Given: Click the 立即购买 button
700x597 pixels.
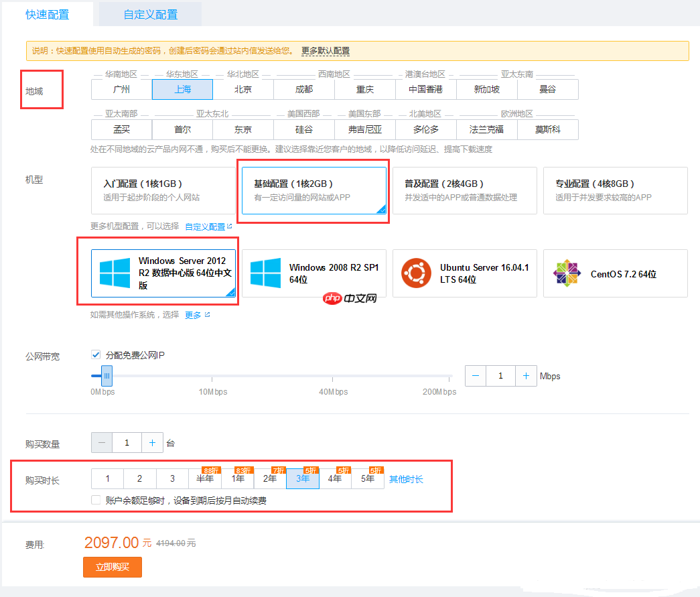Looking at the screenshot, I should pyautogui.click(x=113, y=567).
